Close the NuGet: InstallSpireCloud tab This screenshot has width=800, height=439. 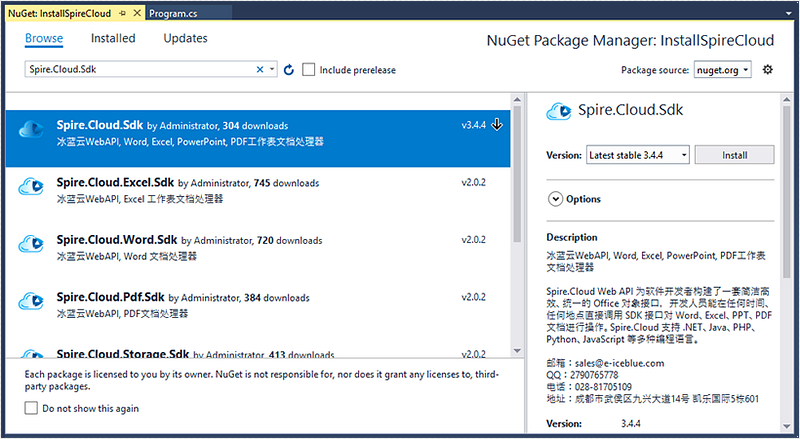coord(137,13)
